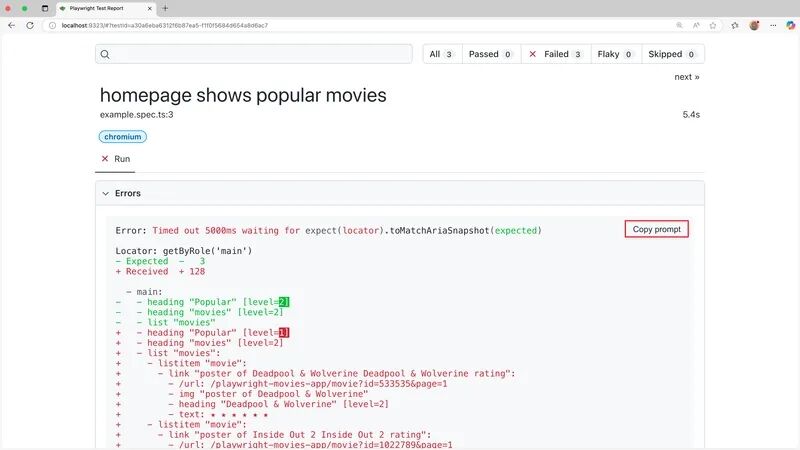Click the zoom magnifier icon in address bar

(679, 25)
